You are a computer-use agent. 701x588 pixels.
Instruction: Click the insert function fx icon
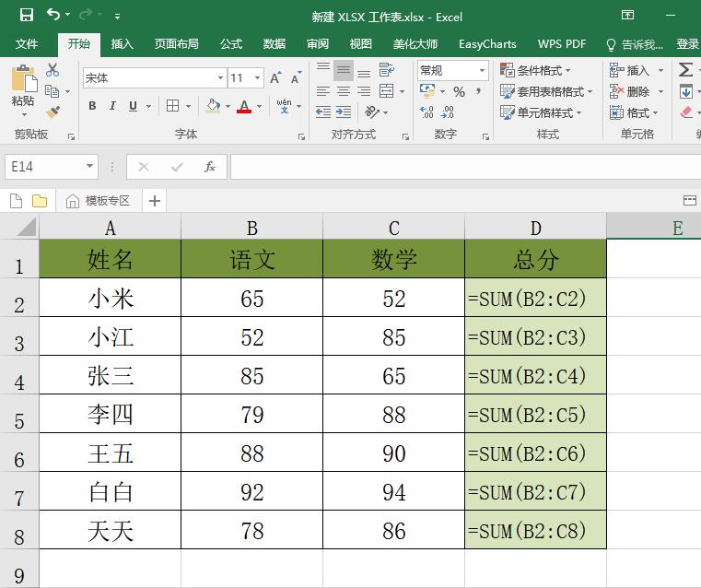point(209,167)
